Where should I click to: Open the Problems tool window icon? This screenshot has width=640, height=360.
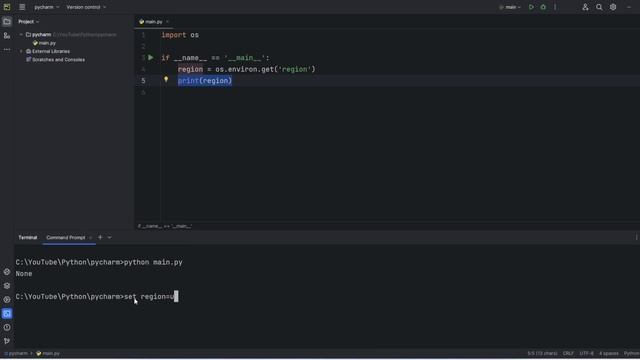(7, 327)
